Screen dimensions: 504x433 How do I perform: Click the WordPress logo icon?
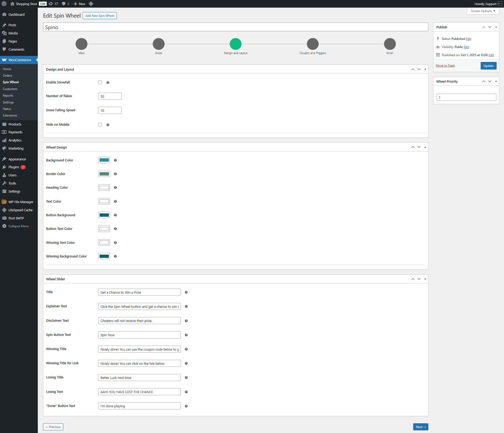[x=4, y=4]
